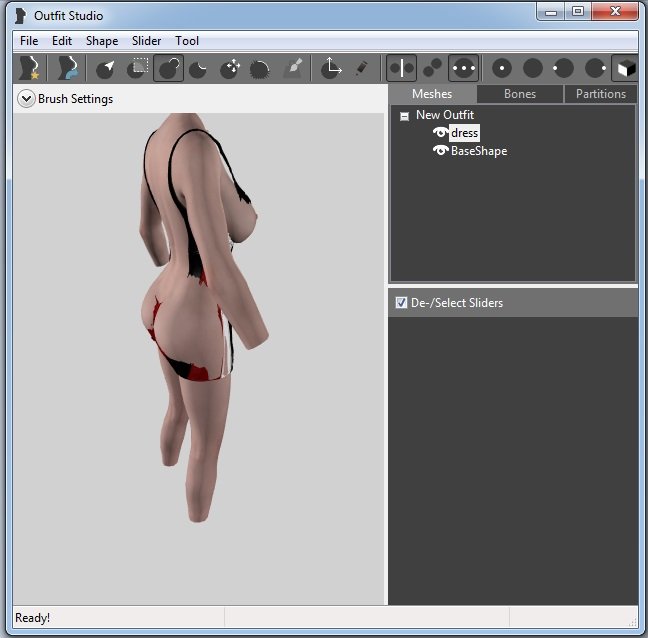Select the Weight Paint brush tool

pos(292,68)
